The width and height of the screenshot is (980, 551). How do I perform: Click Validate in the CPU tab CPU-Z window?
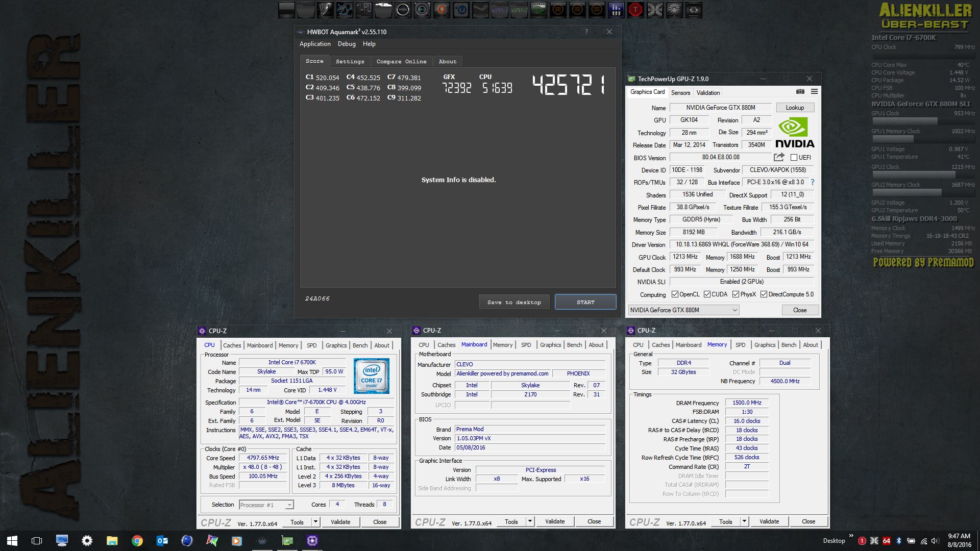tap(340, 522)
